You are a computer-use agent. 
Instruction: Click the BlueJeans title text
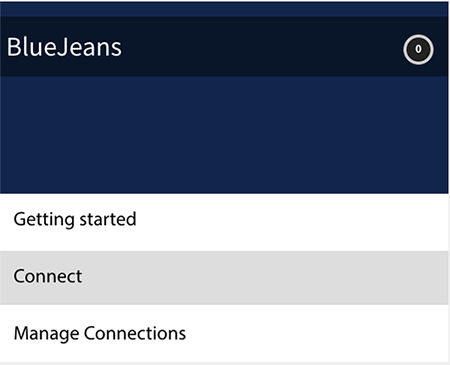tap(64, 47)
